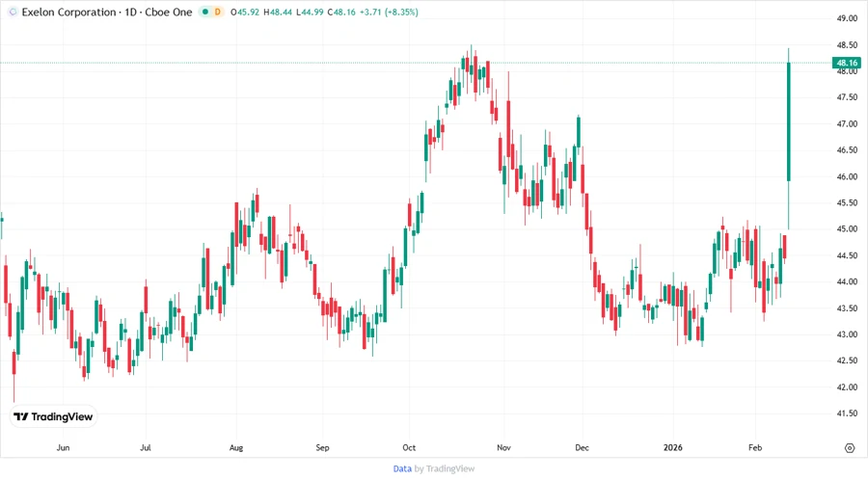Click the 46.50 price axis label
Viewport: 868px width, 480px height.
[847, 149]
